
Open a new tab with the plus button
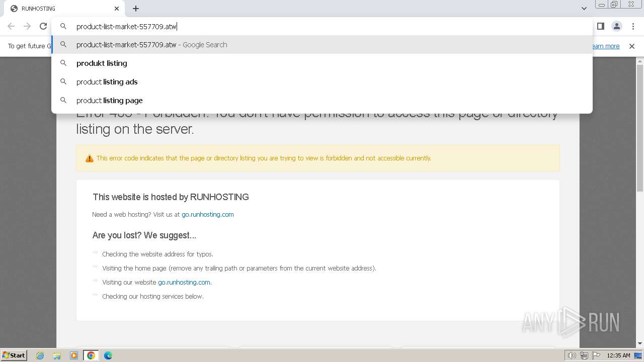coord(136,9)
